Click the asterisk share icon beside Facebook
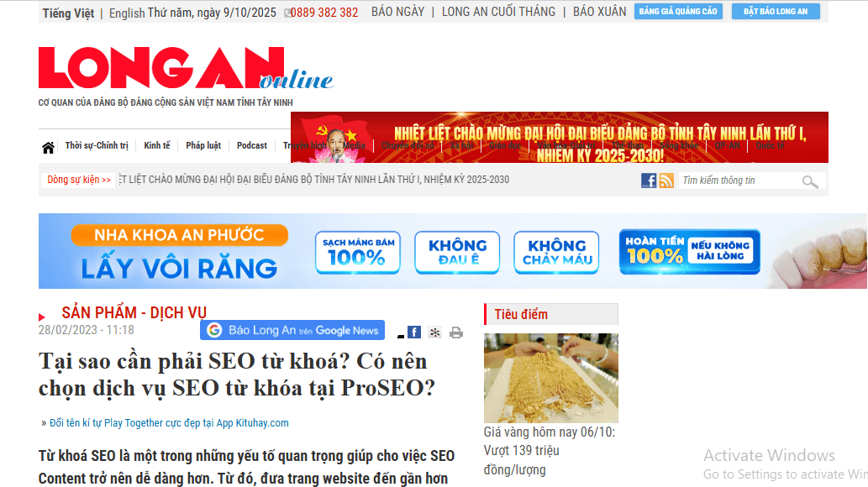This screenshot has width=868, height=487. click(x=435, y=333)
